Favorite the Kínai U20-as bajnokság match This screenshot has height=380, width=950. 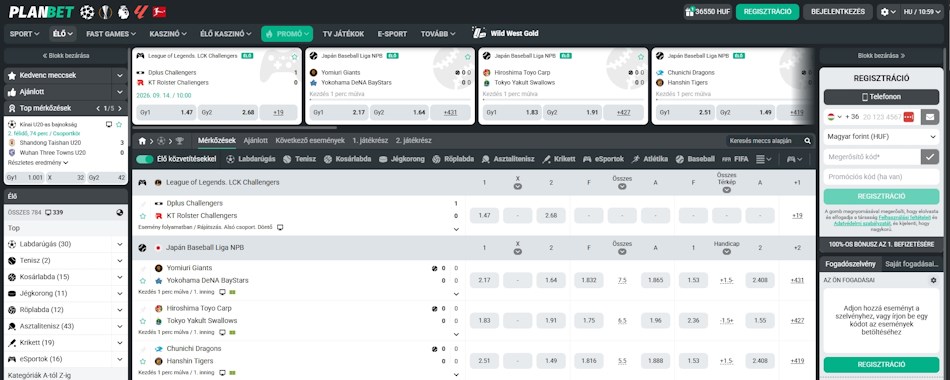119,124
